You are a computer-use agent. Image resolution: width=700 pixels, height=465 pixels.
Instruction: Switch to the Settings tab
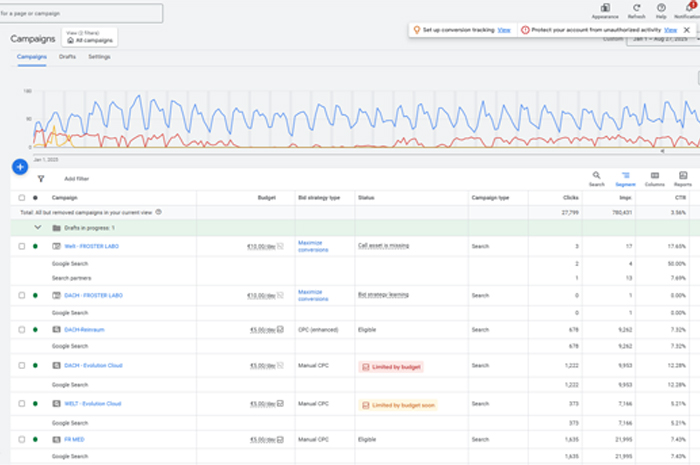pos(99,57)
